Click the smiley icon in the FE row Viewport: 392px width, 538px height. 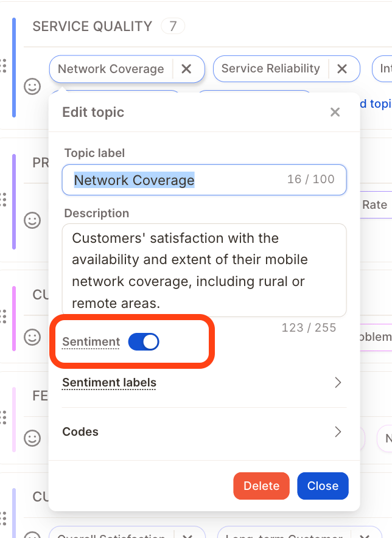click(32, 438)
